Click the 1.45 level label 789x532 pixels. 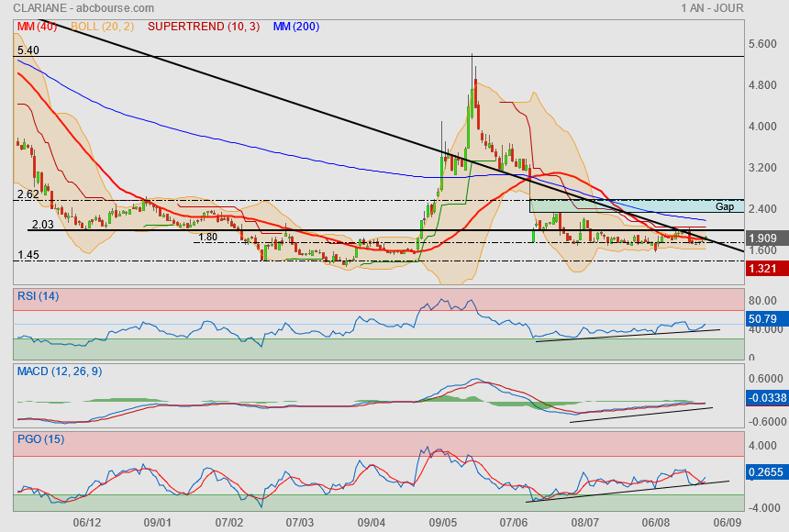[28, 255]
